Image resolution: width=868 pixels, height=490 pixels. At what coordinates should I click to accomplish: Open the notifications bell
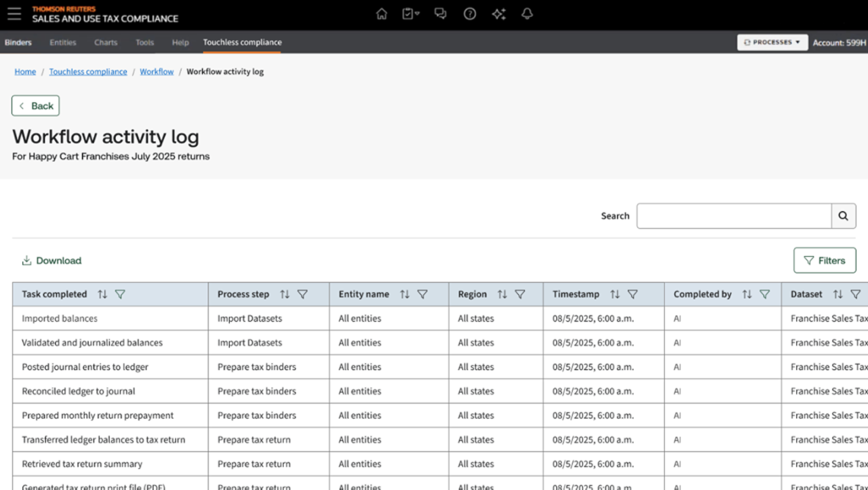(x=527, y=14)
